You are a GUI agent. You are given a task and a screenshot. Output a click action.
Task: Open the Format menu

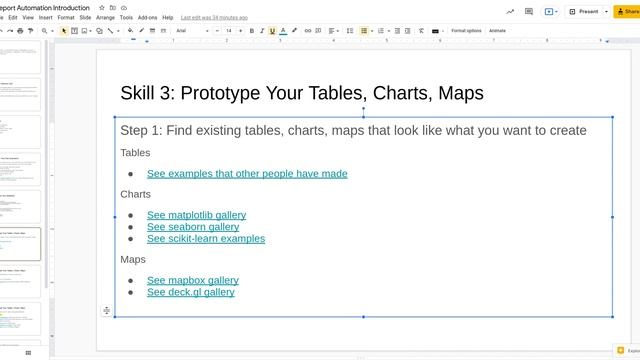[66, 18]
